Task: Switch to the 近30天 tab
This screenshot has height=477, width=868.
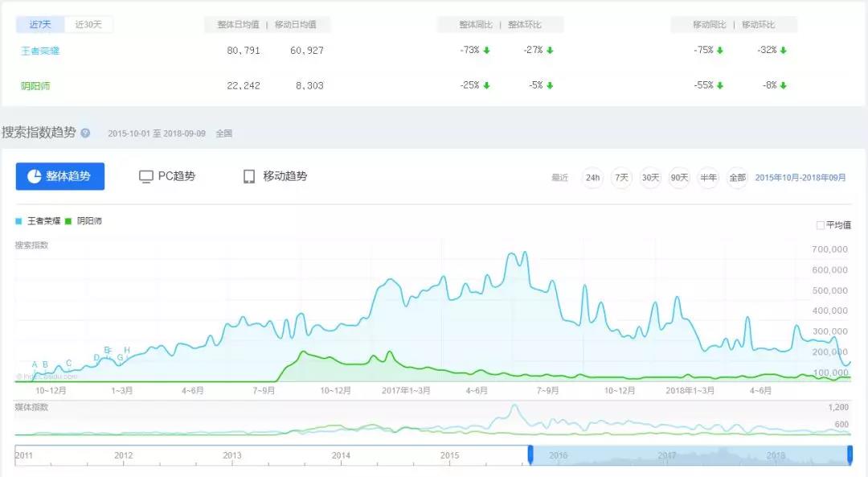Action: tap(88, 24)
